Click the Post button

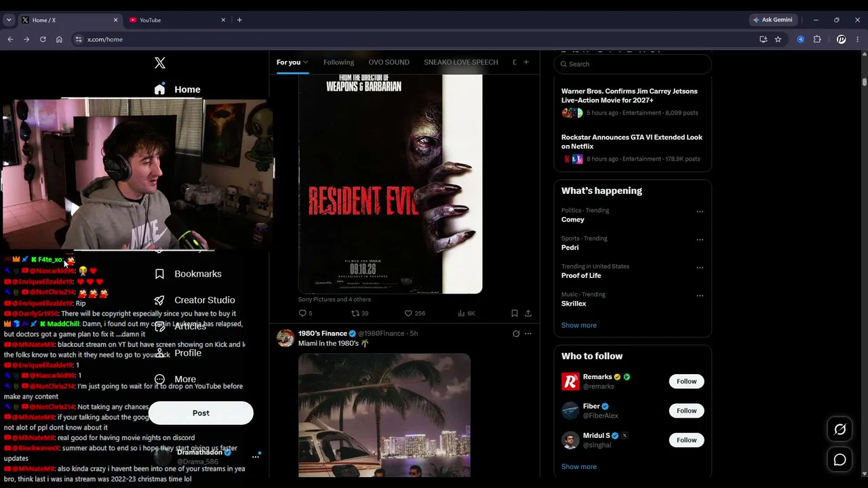tap(201, 413)
